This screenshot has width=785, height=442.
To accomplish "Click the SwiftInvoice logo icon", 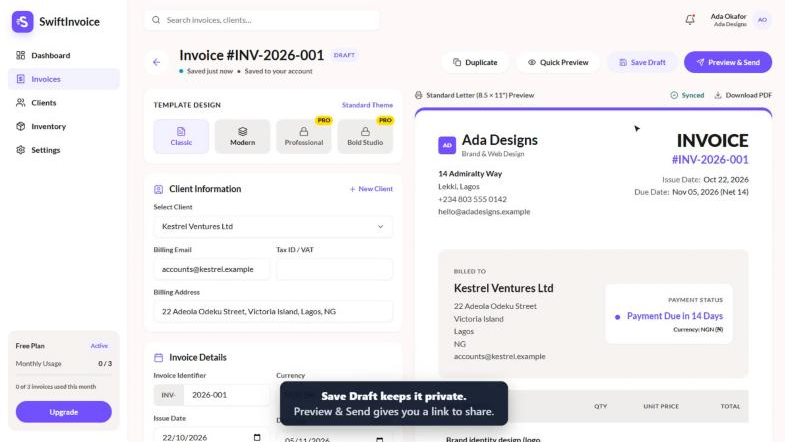I will click(x=23, y=22).
